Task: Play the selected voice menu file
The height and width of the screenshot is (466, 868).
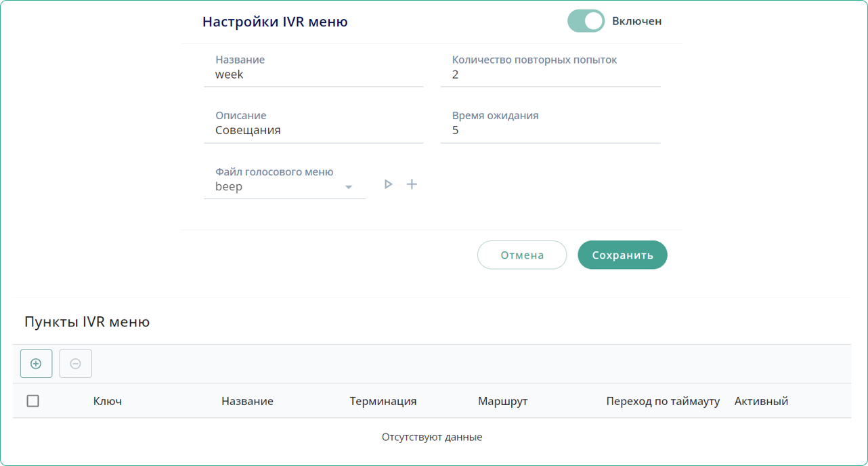Action: coord(388,184)
